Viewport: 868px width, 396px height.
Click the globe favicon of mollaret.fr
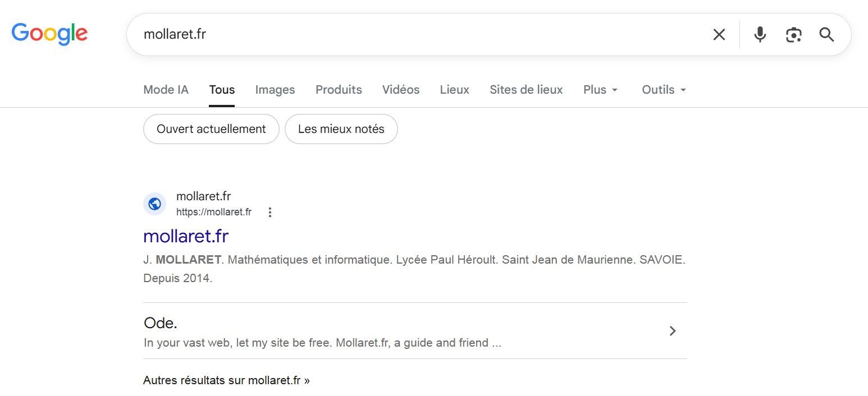154,204
